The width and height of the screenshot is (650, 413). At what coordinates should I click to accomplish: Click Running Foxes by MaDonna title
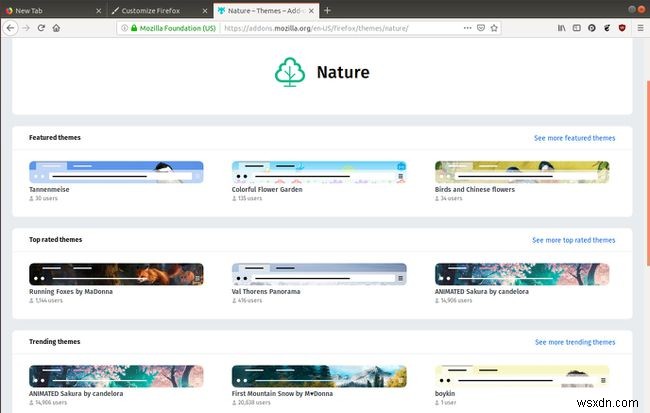coord(70,291)
